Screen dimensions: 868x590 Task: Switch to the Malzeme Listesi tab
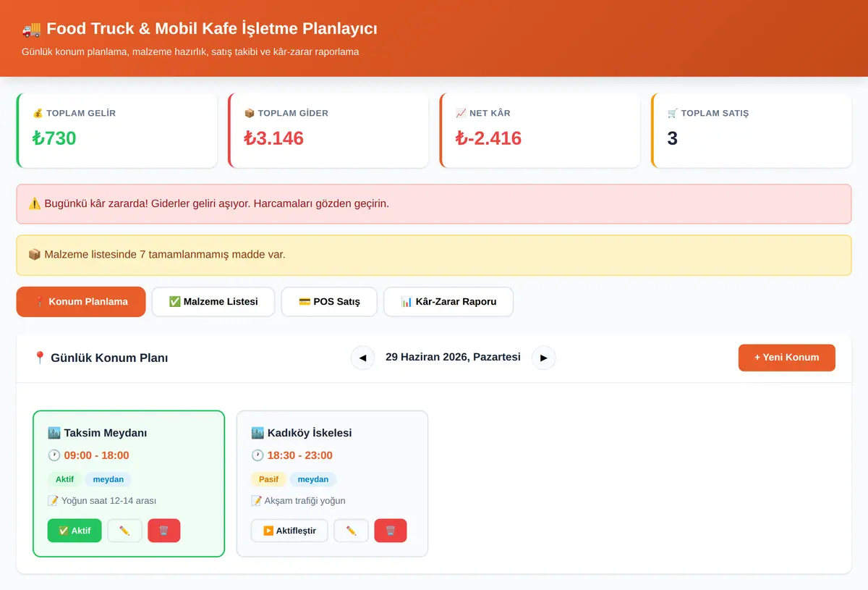(213, 302)
